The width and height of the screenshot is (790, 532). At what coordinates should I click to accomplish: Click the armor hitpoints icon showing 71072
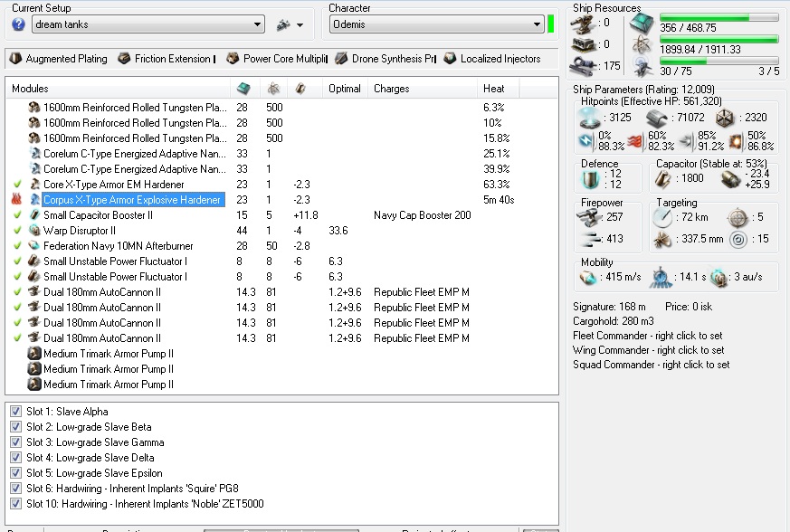(x=656, y=119)
